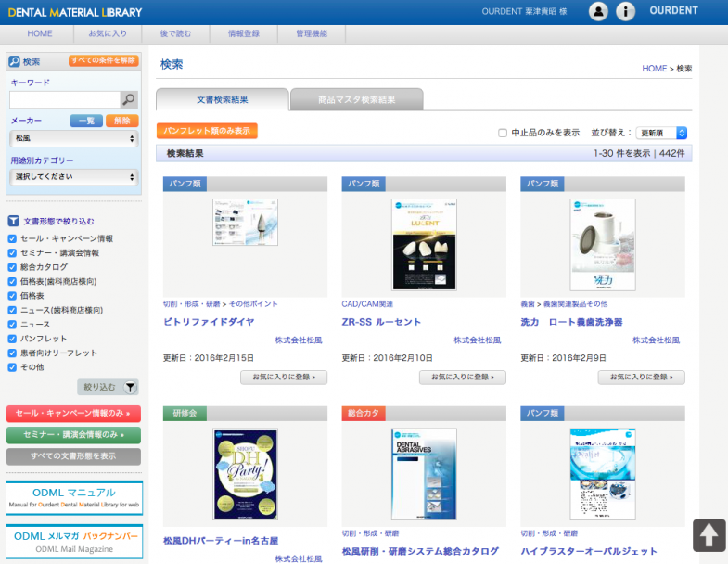The width and height of the screenshot is (728, 564).
Task: Open the ODML マニュアル banner
Action: (74, 497)
